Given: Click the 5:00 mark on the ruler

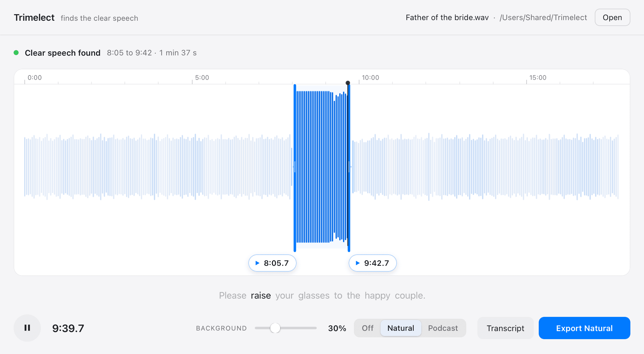Looking at the screenshot, I should [x=202, y=78].
